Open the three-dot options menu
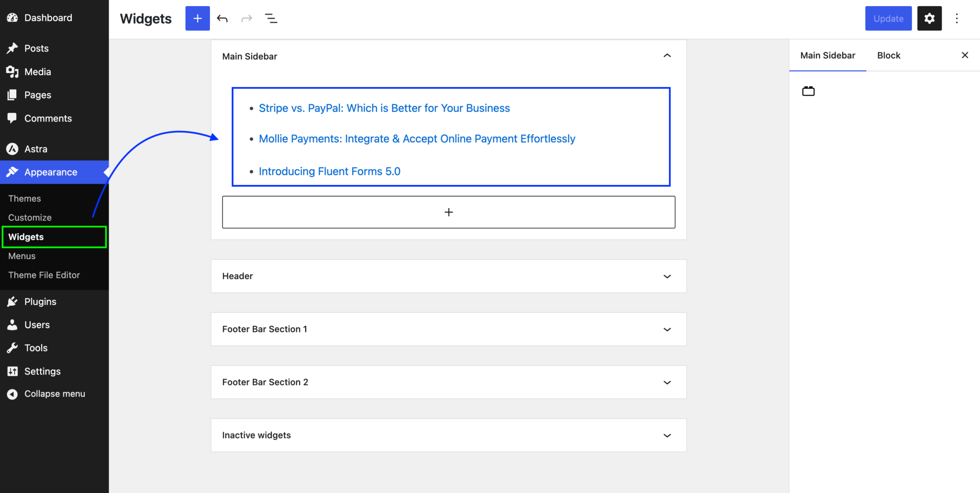The height and width of the screenshot is (493, 980). pyautogui.click(x=957, y=19)
